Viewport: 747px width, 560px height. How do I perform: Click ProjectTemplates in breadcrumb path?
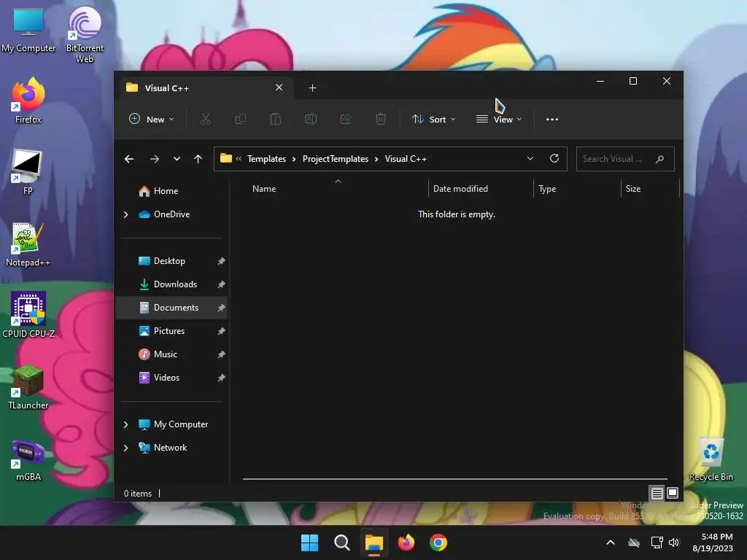pyautogui.click(x=336, y=159)
